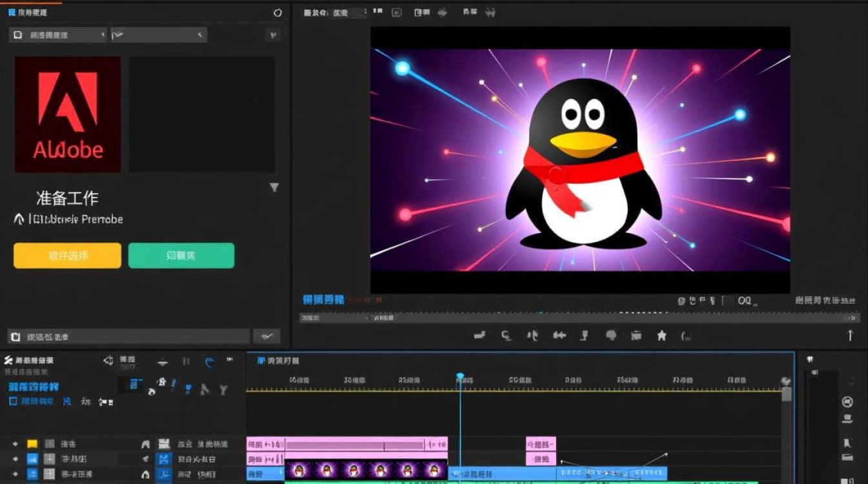Click the circular icon in the far-right panel

point(848,402)
